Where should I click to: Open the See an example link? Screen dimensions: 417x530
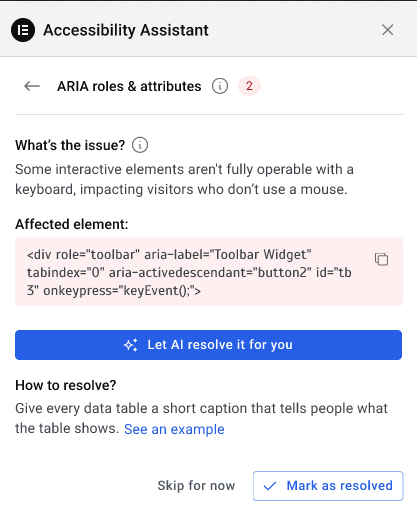pyautogui.click(x=174, y=429)
